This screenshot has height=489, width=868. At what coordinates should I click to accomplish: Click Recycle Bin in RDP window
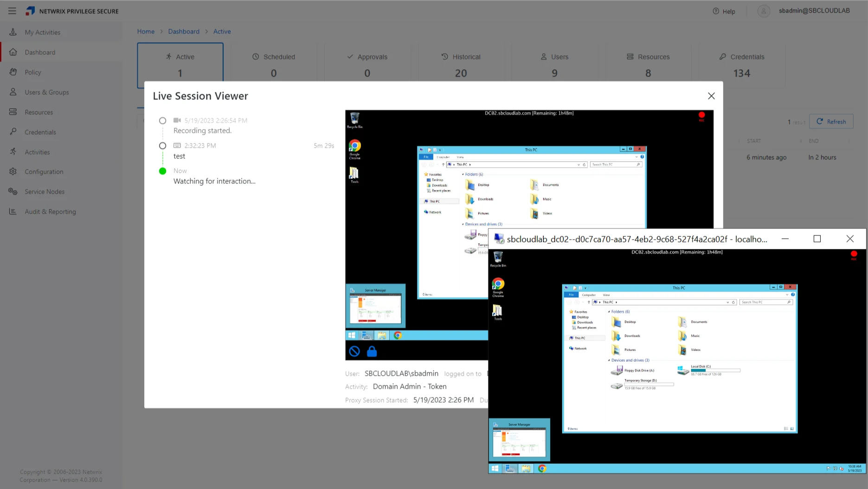point(498,259)
